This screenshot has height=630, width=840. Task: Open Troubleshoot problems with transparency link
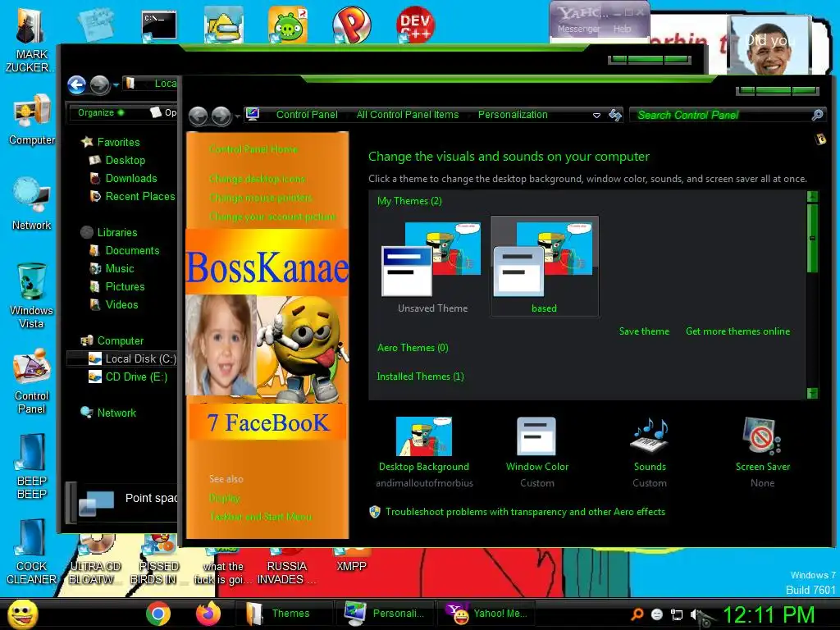coord(525,512)
